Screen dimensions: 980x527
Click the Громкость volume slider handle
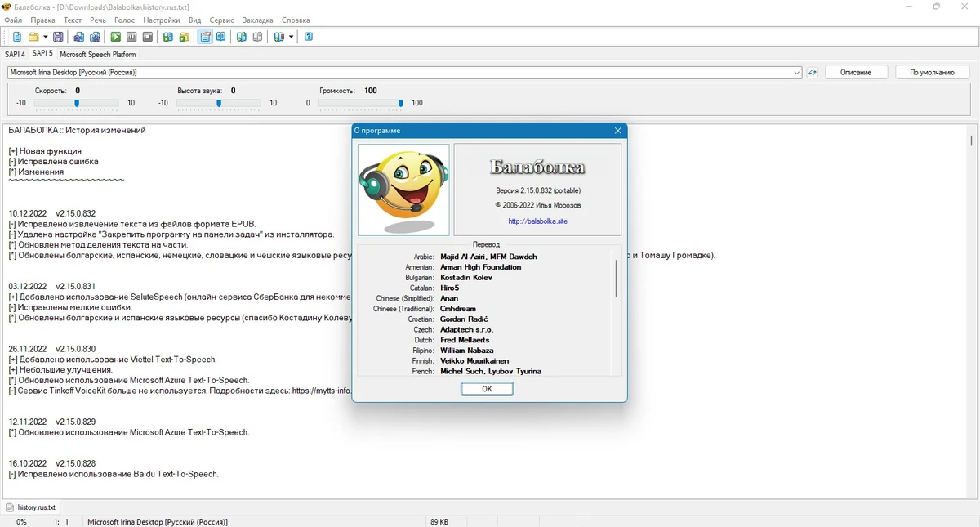coord(400,103)
